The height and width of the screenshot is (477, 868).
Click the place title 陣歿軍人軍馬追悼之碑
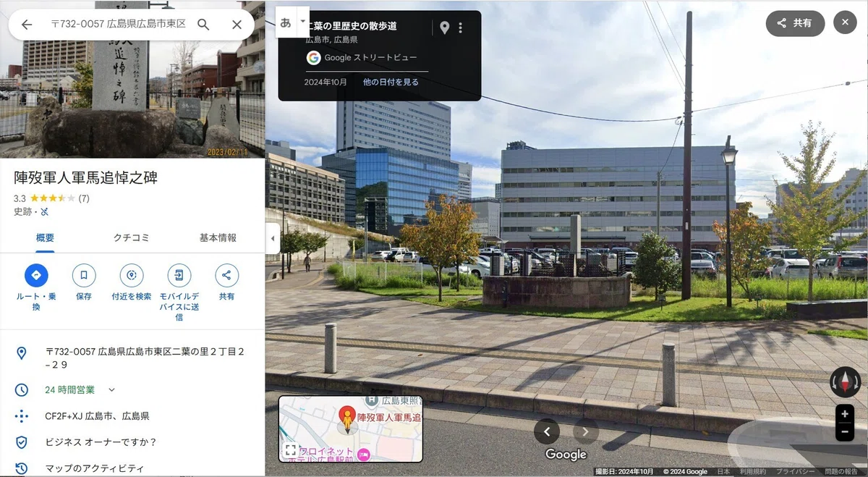click(x=86, y=178)
